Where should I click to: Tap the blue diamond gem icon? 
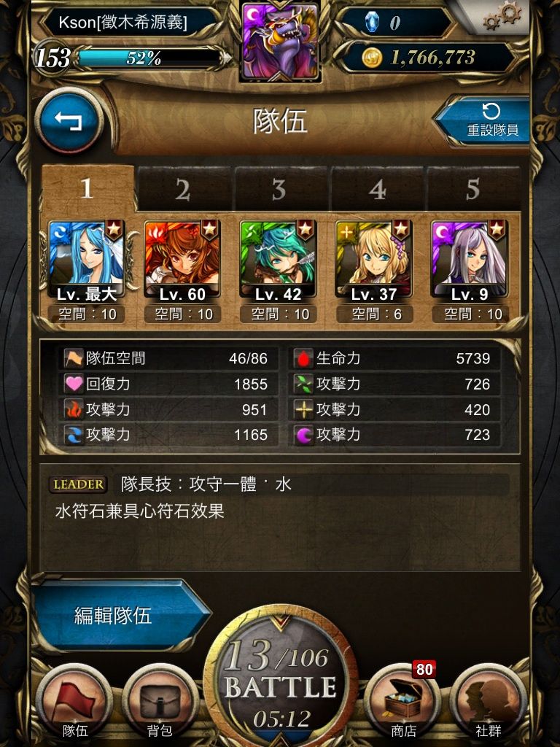click(x=371, y=22)
